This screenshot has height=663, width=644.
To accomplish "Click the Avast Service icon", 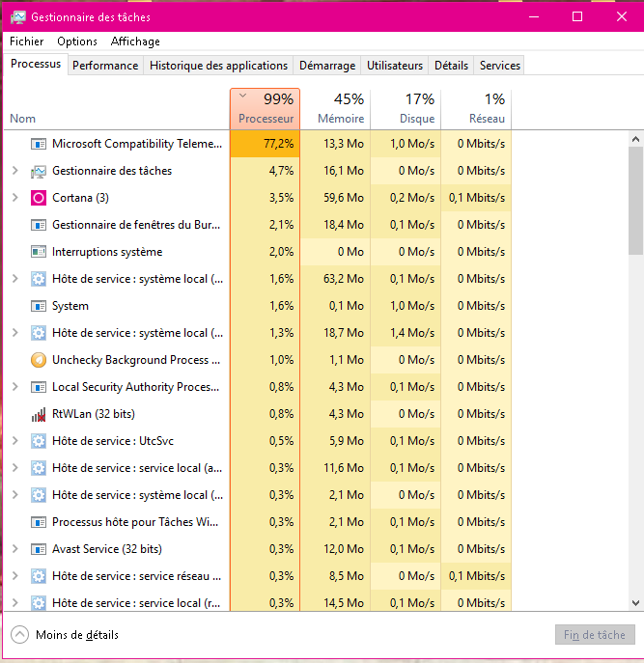I will click(x=39, y=549).
